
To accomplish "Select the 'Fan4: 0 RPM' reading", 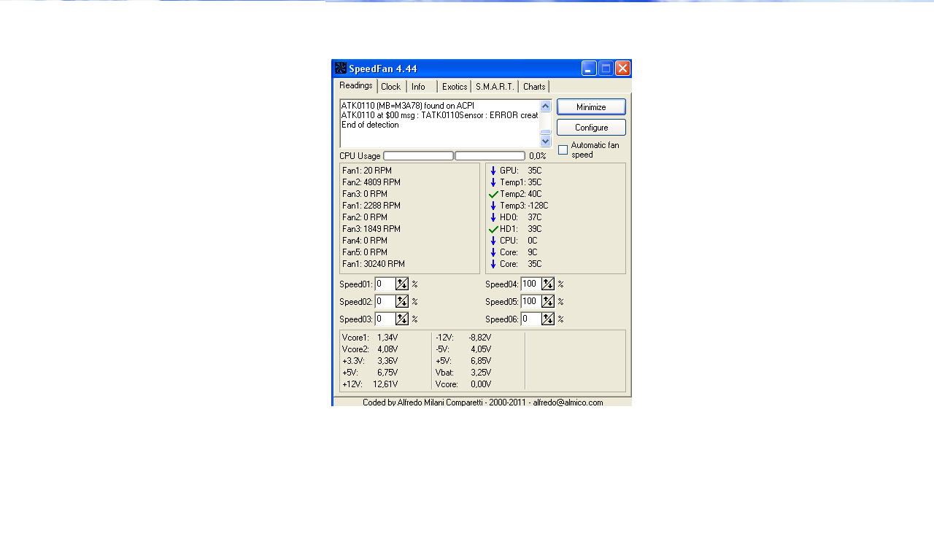I will (365, 241).
